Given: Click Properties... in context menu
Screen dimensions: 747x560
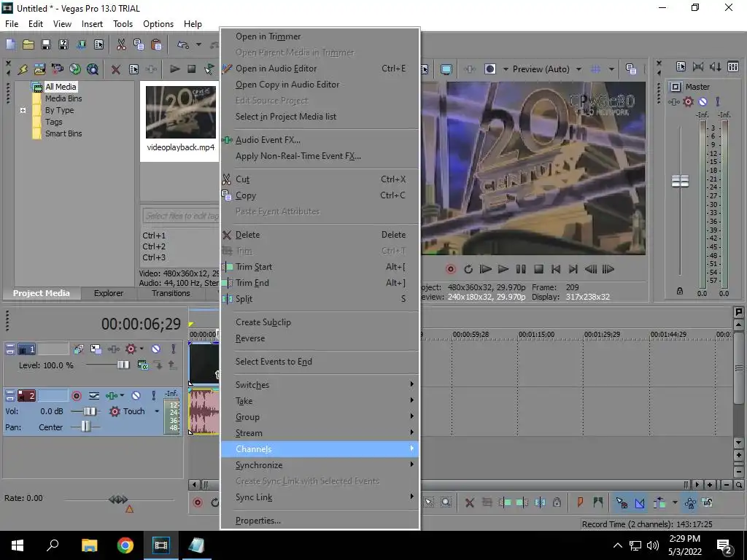Looking at the screenshot, I should click(x=320, y=521).
